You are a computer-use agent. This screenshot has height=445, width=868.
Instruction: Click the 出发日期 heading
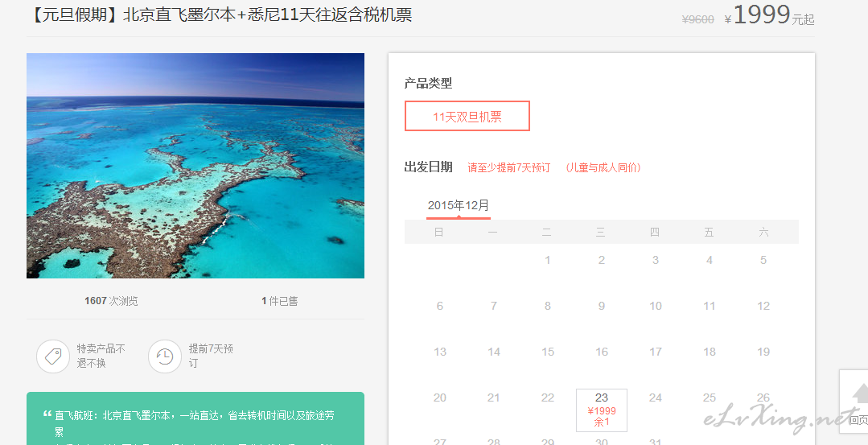429,167
